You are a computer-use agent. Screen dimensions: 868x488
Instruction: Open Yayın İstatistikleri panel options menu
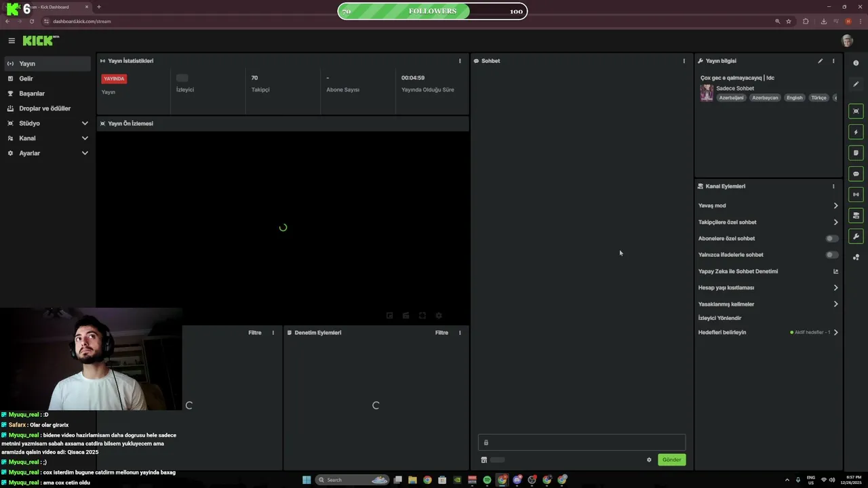[x=460, y=61]
